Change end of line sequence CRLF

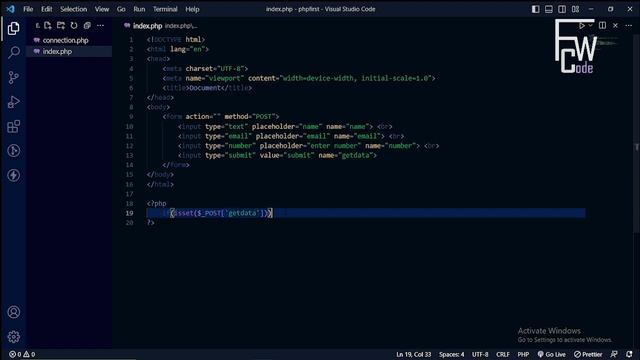pos(502,354)
